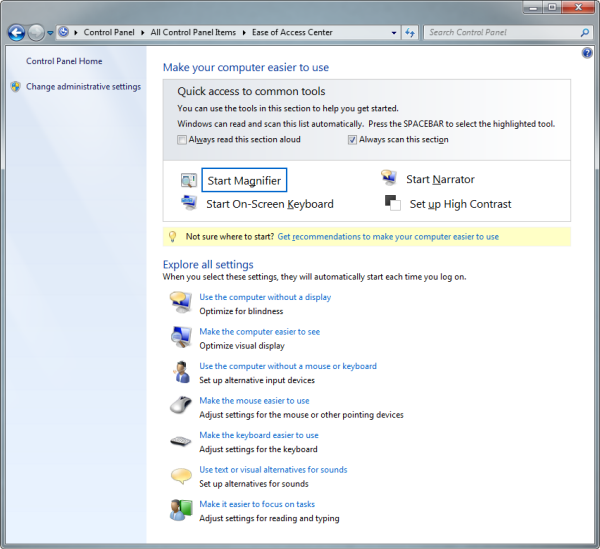Click Start Magnifier button
600x549 pixels.
click(x=244, y=180)
